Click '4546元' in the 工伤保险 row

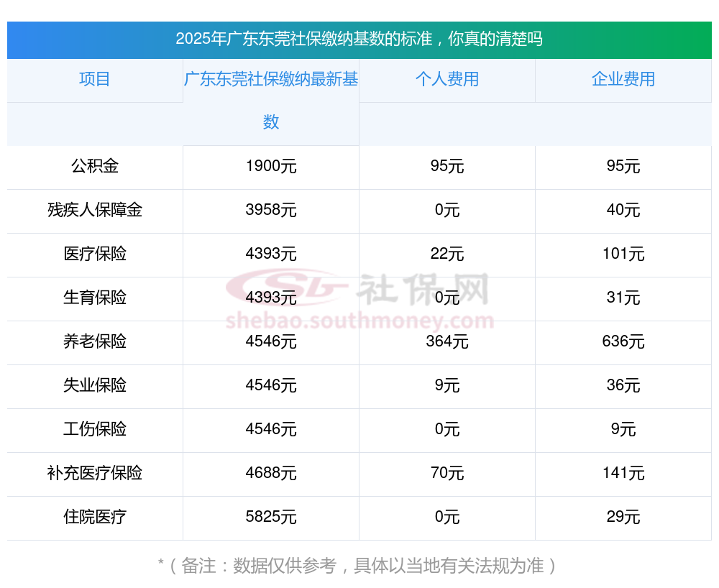click(x=271, y=429)
